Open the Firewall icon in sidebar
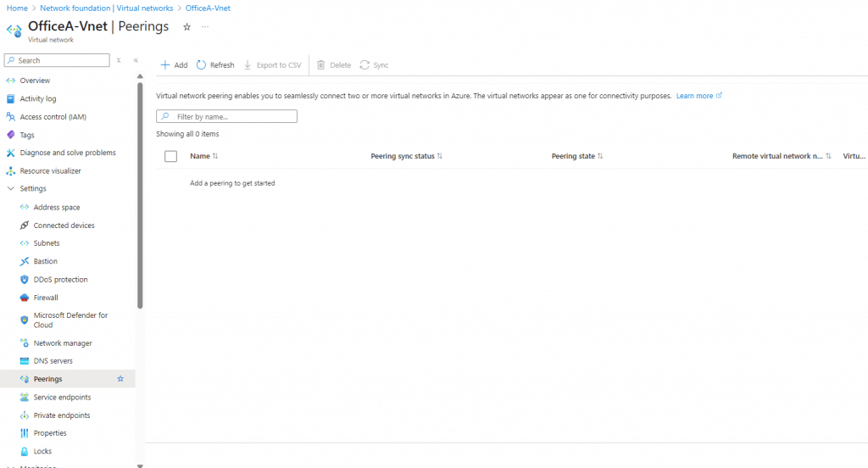 point(25,298)
